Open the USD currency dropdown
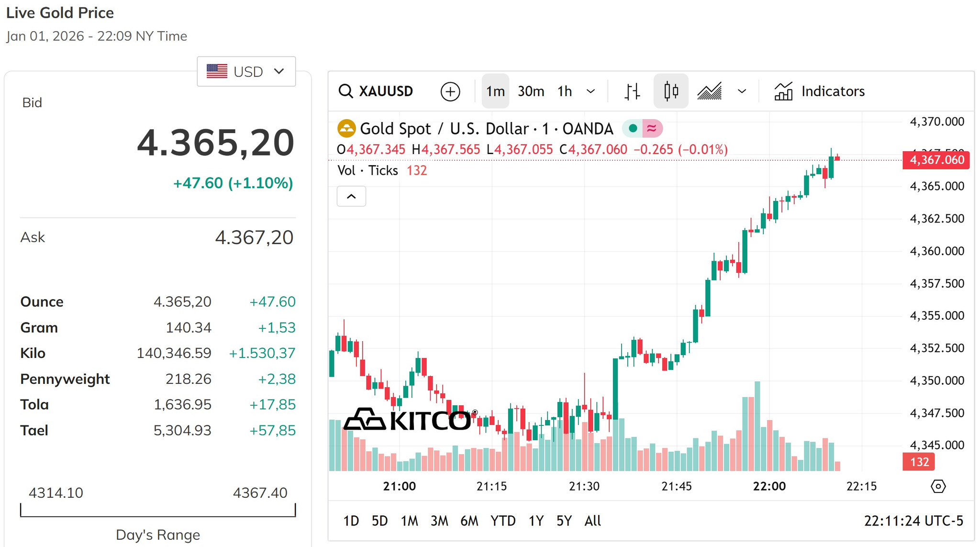980x547 pixels. click(x=246, y=71)
